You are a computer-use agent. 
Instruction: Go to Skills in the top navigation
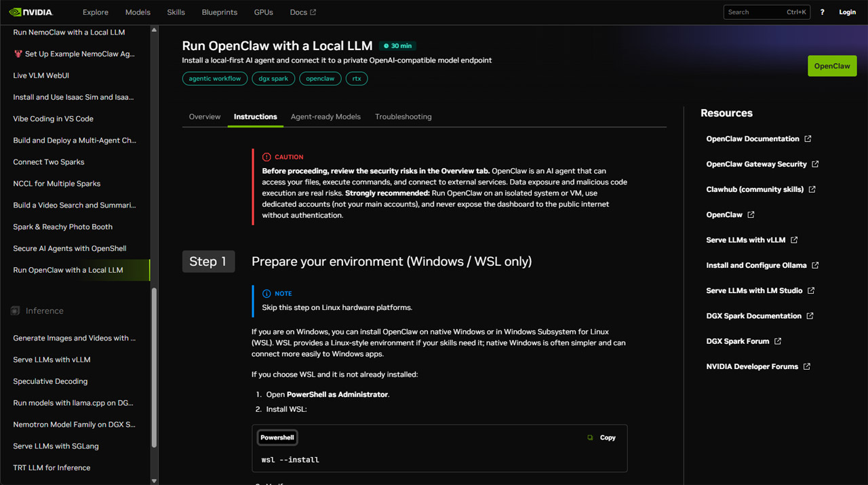point(176,12)
